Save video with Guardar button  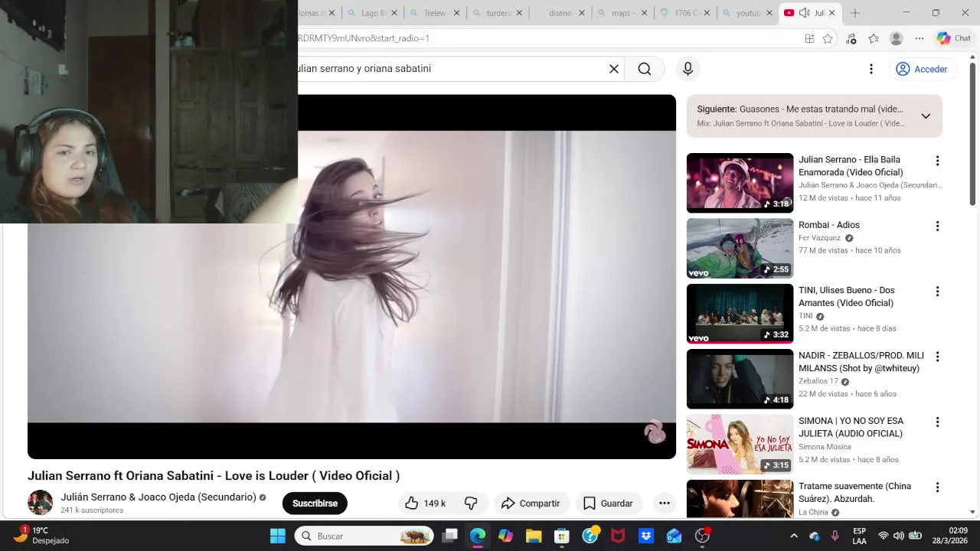[609, 503]
